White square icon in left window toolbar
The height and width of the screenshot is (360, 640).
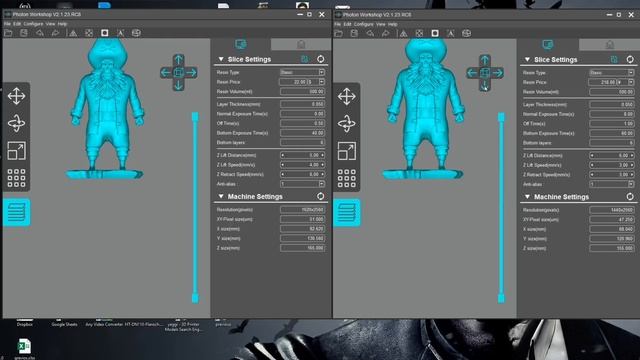104,33
